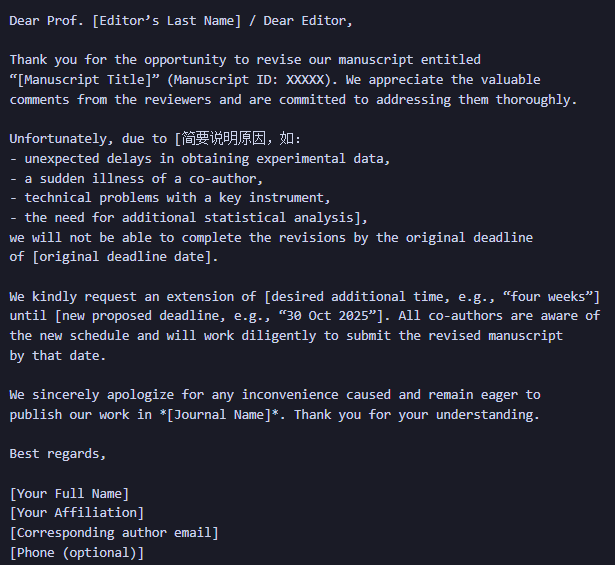Click the "[Phone (optional)]" placeholder

point(77,552)
